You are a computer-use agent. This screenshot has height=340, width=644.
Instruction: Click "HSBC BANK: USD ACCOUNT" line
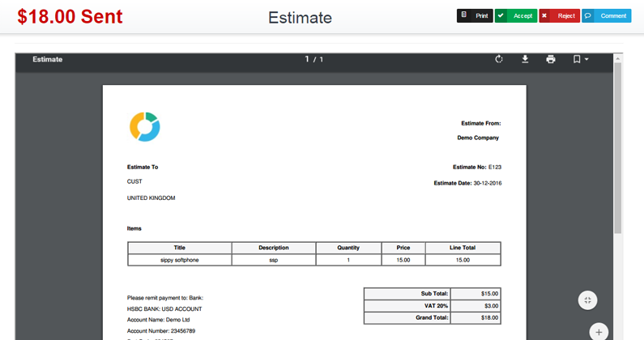click(x=164, y=308)
